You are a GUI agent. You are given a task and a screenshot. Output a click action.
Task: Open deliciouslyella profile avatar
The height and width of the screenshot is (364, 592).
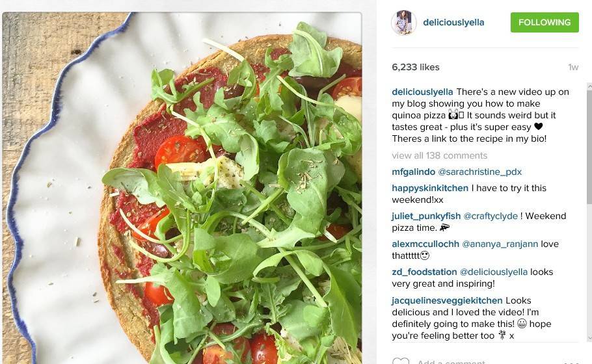coord(403,23)
